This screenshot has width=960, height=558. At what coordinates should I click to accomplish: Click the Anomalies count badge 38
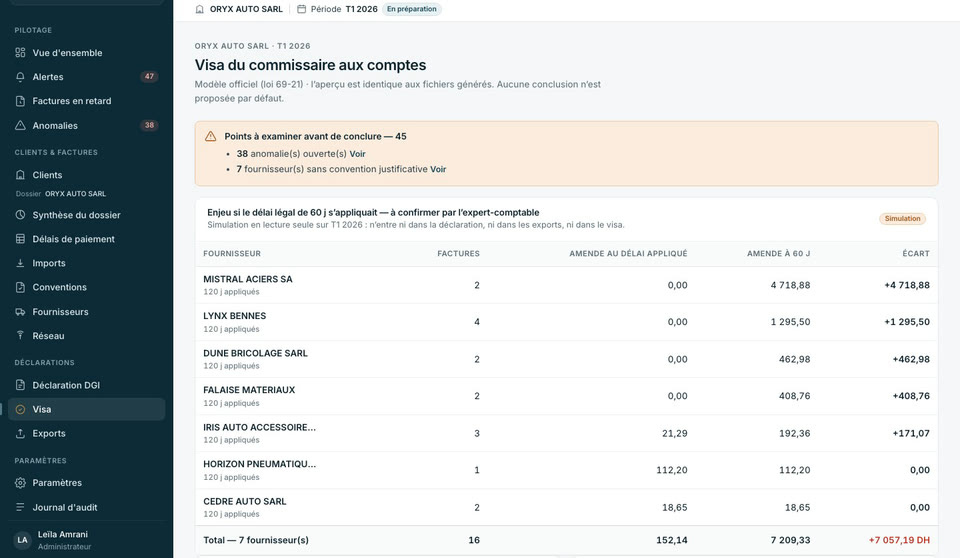click(x=149, y=126)
